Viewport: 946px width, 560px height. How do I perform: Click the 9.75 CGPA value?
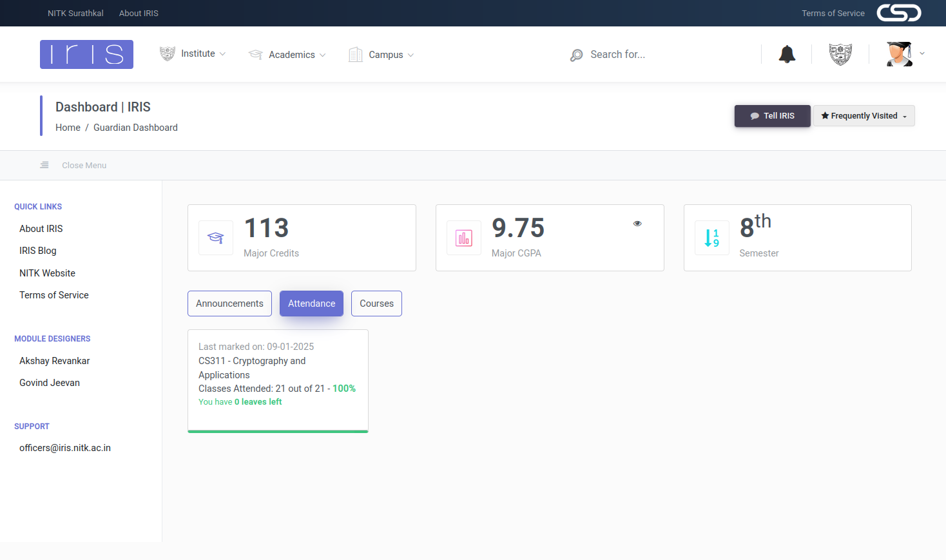(518, 228)
